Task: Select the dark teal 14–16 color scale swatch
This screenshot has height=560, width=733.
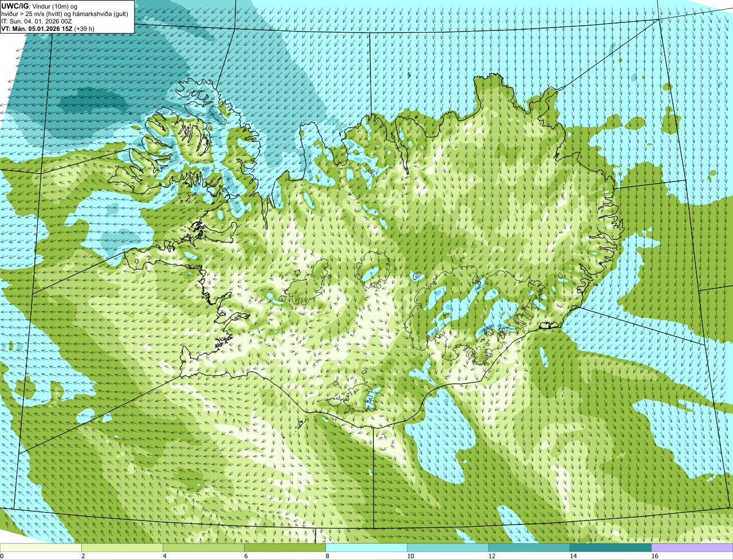Action: (611, 547)
